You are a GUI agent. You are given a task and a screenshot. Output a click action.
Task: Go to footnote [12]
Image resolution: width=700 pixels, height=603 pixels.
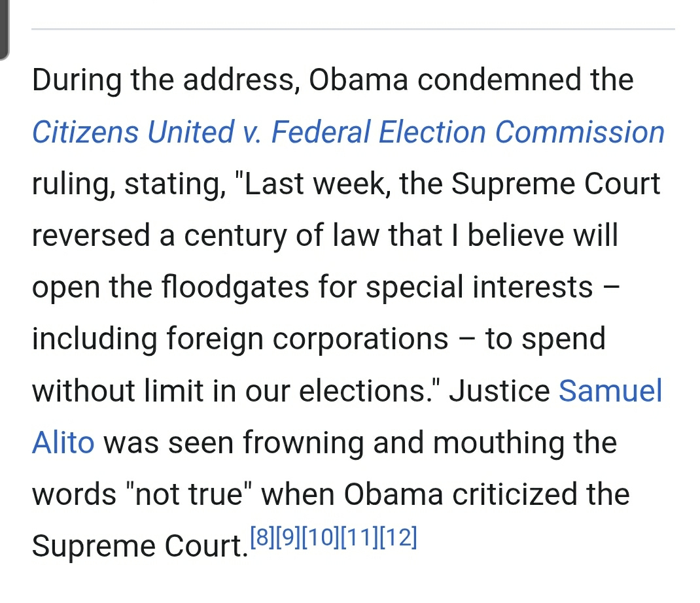click(x=396, y=538)
